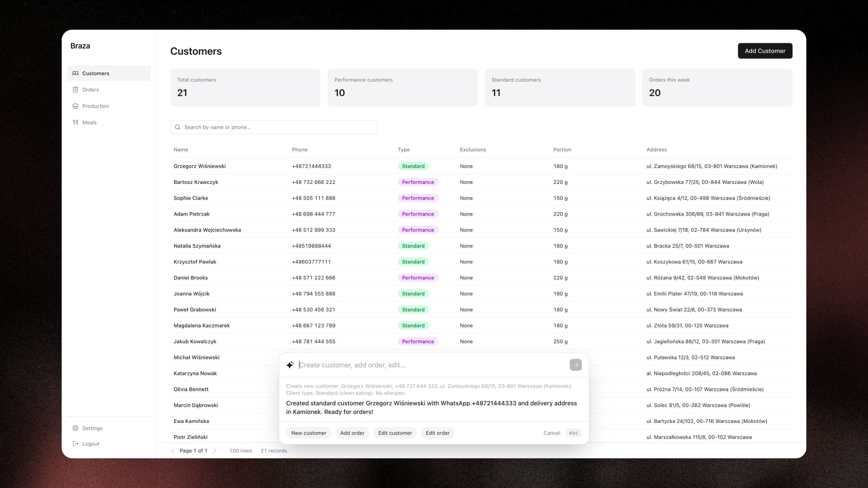
Task: Choose the Edit order suggestion
Action: [x=437, y=433]
